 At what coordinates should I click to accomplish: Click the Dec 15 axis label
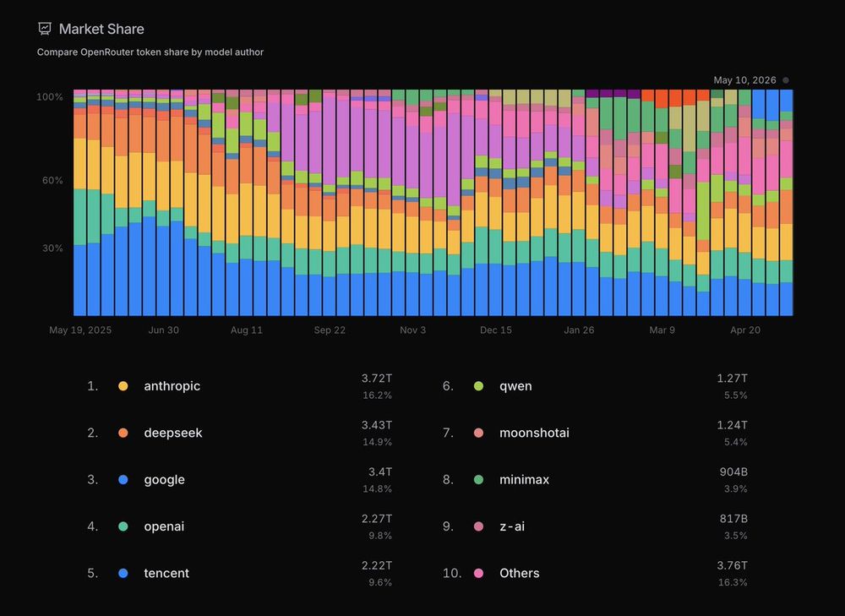pyautogui.click(x=496, y=330)
